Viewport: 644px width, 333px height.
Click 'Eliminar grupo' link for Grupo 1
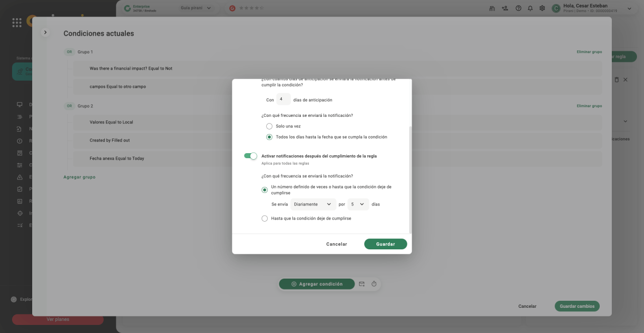(x=589, y=52)
